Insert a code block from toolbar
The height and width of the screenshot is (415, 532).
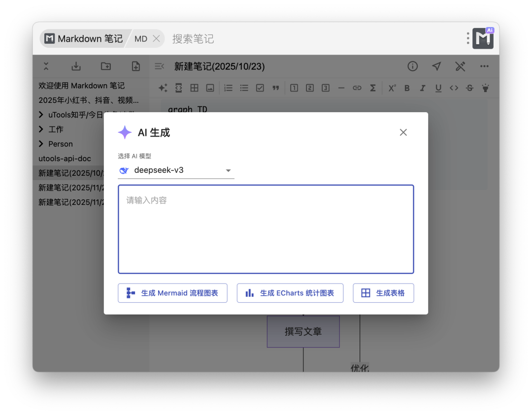point(178,88)
